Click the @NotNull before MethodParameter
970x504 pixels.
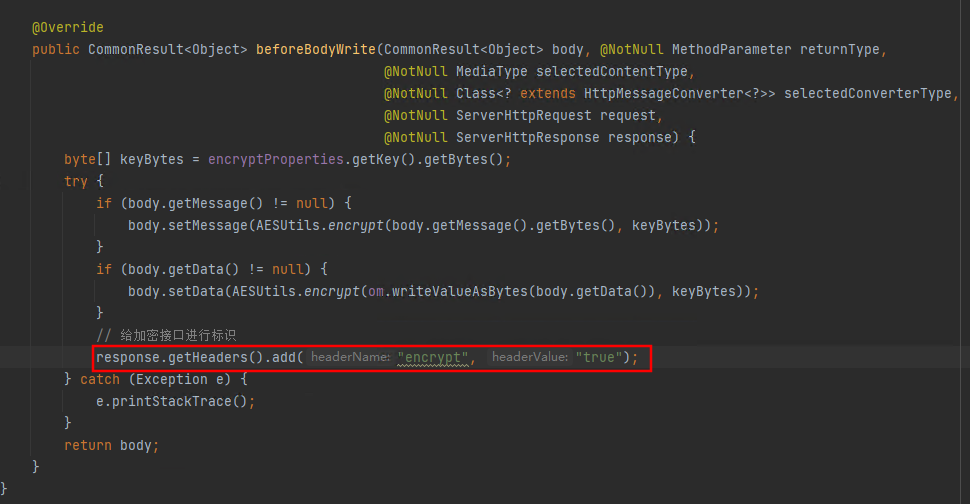632,49
